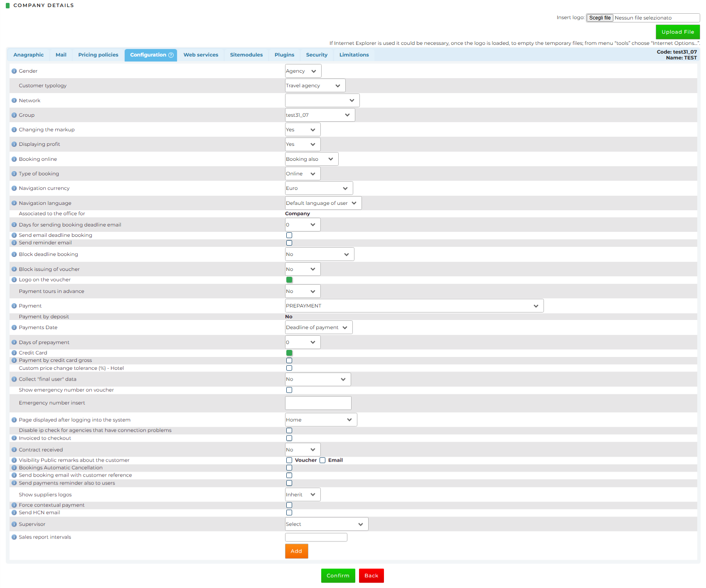The height and width of the screenshot is (588, 706).
Task: Click the info icon beside Gender
Action: 14,71
